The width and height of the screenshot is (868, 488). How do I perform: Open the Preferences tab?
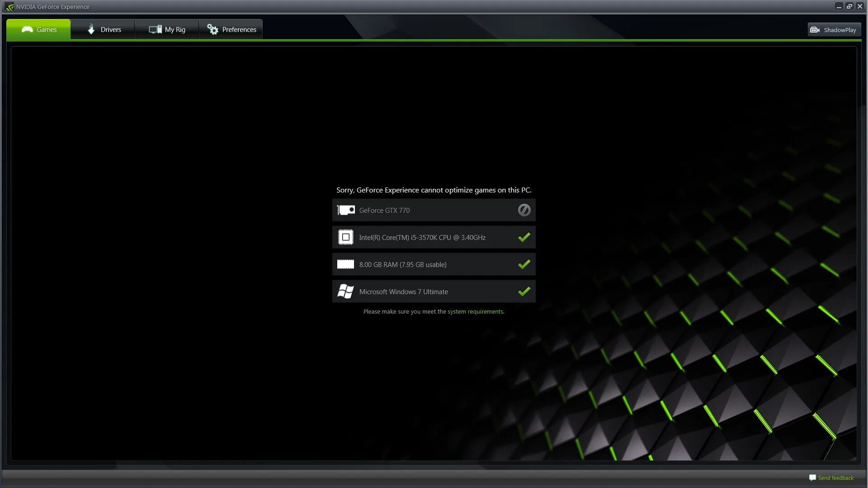[x=238, y=29]
